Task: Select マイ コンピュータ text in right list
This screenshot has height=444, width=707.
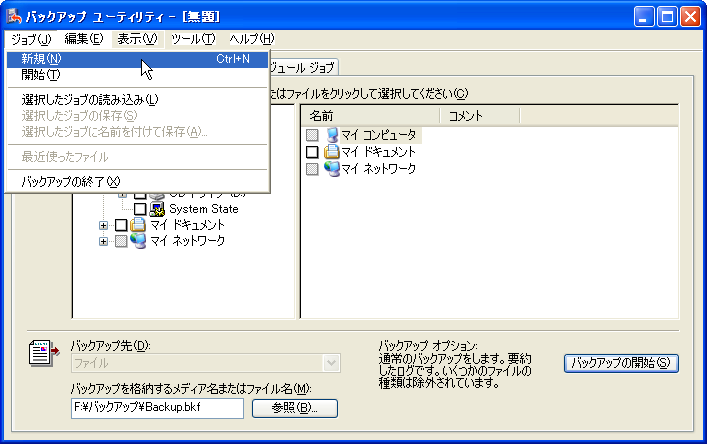Action: 379,135
